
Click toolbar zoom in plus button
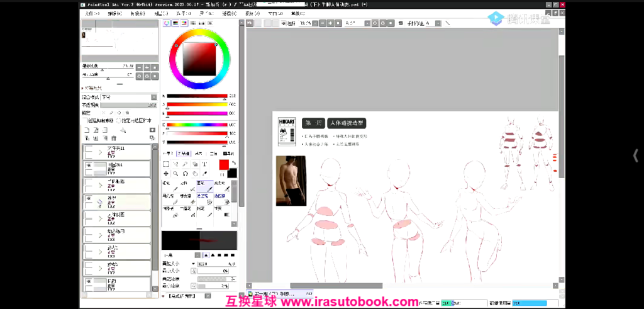[x=330, y=23]
